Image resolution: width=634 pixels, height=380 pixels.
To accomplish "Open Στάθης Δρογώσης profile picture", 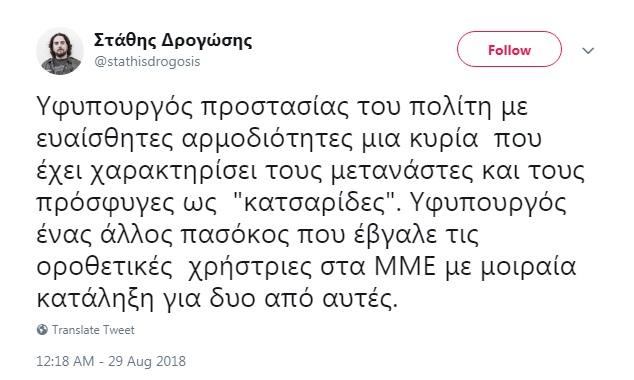I will 60,51.
